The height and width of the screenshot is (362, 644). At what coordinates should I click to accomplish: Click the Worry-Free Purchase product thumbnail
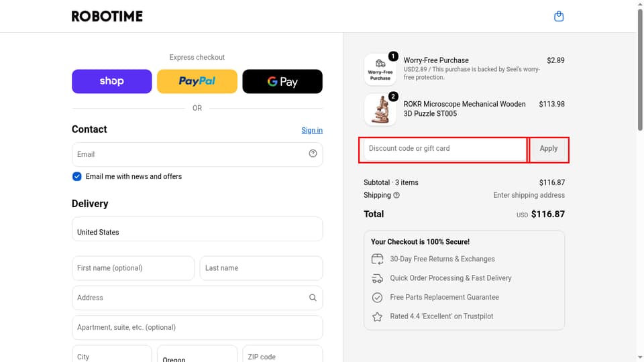[x=380, y=69]
